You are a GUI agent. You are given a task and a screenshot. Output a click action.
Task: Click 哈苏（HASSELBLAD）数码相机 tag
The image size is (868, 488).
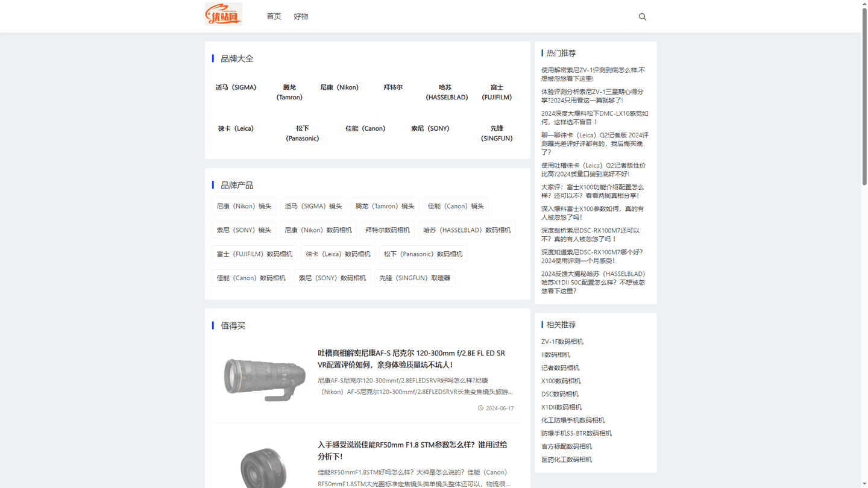(467, 230)
